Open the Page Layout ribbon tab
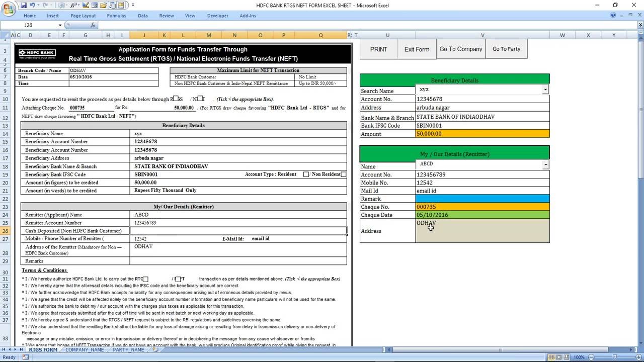Screen dimensions: 644x362 pyautogui.click(x=83, y=16)
